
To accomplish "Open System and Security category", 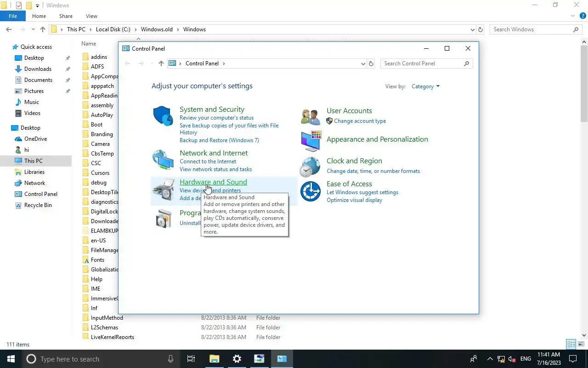I will pos(212,109).
